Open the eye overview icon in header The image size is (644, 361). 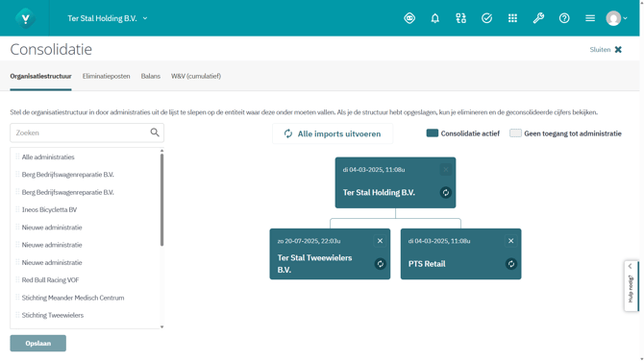coord(409,18)
